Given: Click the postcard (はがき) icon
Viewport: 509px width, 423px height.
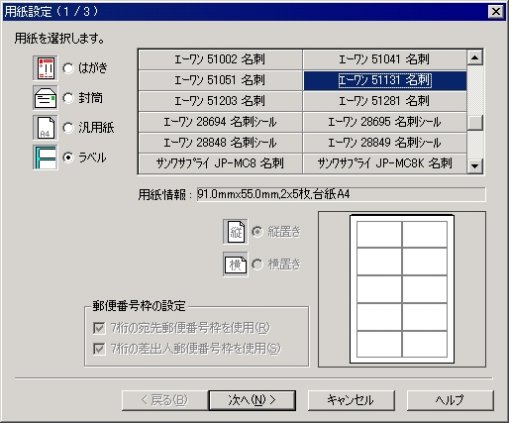Looking at the screenshot, I should click(x=45, y=68).
